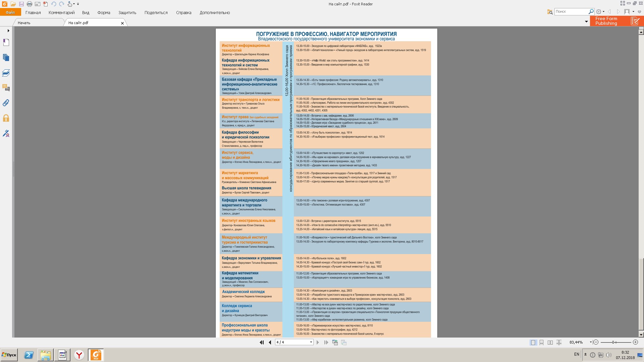Open the comments panel in sidebar
644x362 pixels.
(6, 88)
